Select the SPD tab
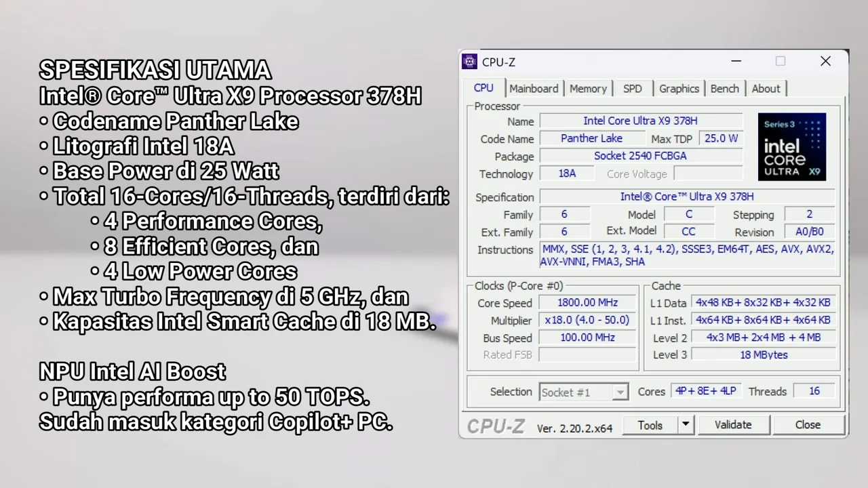 (x=633, y=89)
